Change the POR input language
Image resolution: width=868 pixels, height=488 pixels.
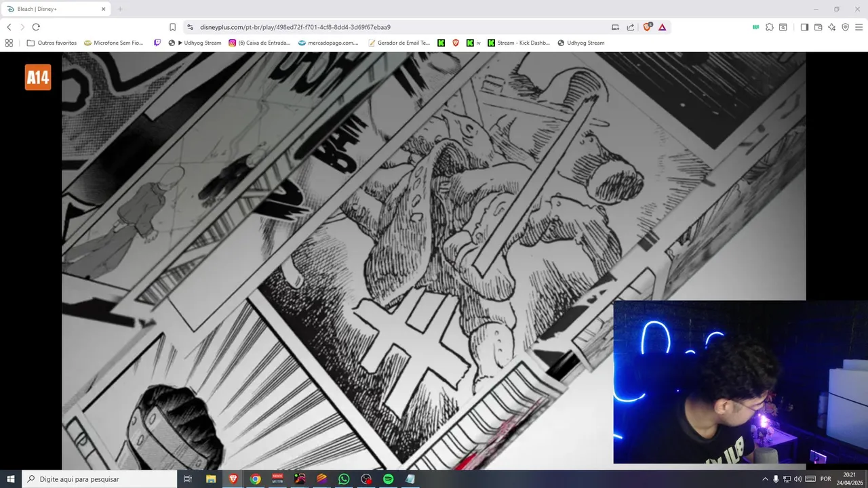click(826, 479)
